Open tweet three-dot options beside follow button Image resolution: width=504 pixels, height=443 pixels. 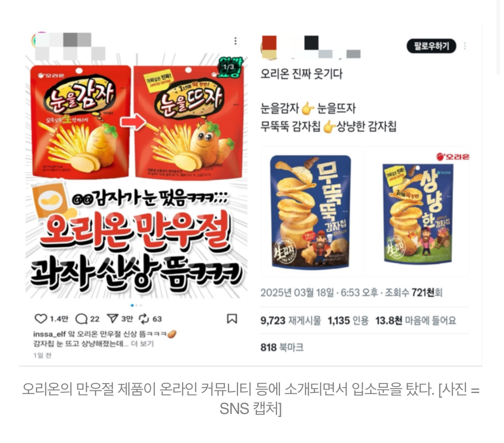tap(465, 46)
